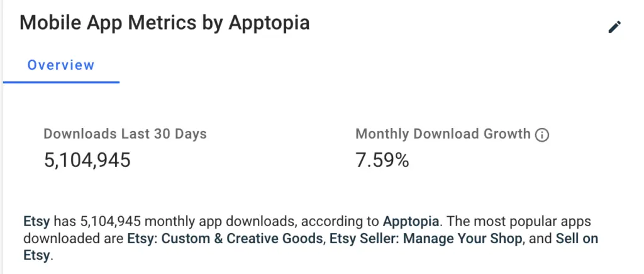
Task: Click the Monthly Download Growth label
Action: pyautogui.click(x=443, y=134)
